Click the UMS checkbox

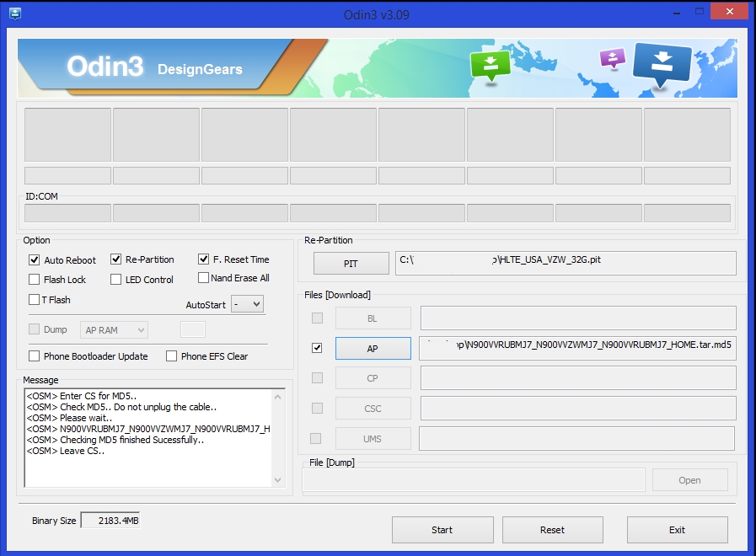tap(316, 438)
